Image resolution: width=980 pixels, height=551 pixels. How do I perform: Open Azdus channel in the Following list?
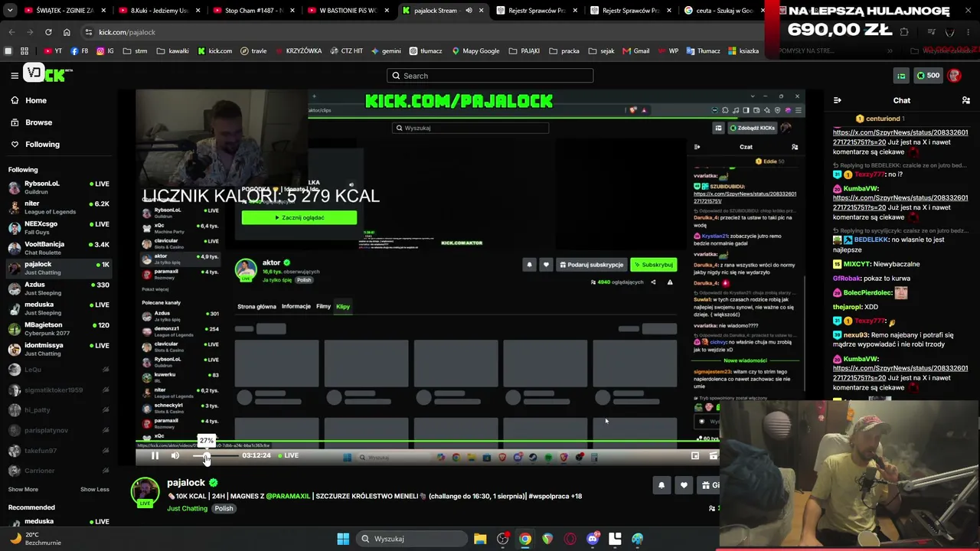click(59, 289)
